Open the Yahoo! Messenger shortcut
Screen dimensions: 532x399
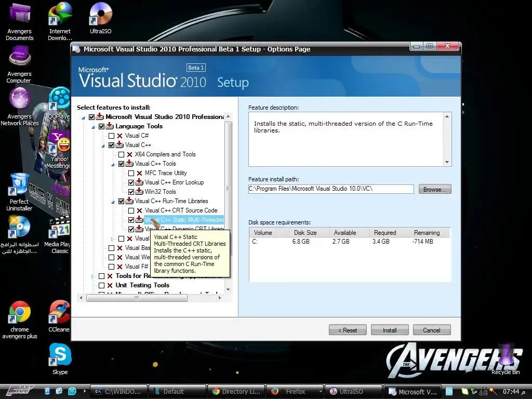pyautogui.click(x=59, y=149)
